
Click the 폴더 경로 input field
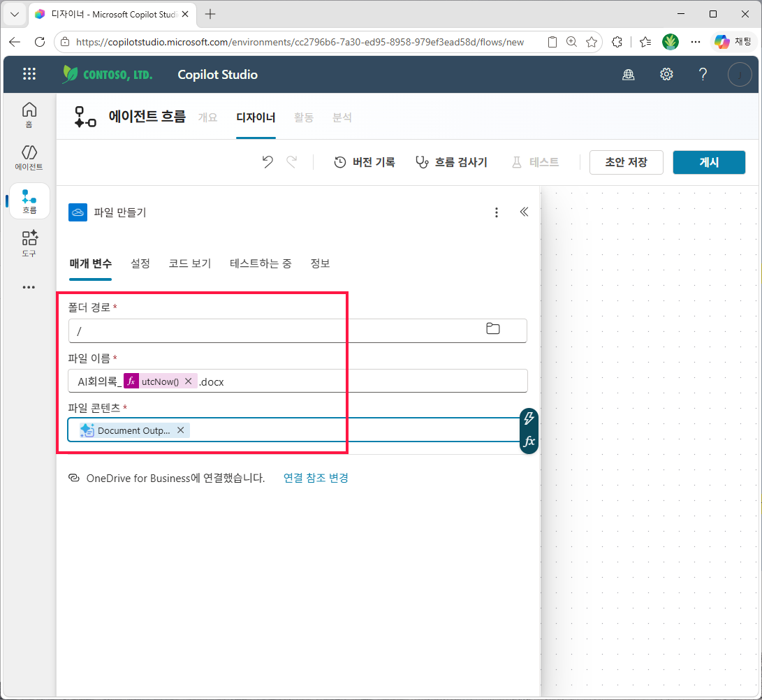tap(298, 330)
